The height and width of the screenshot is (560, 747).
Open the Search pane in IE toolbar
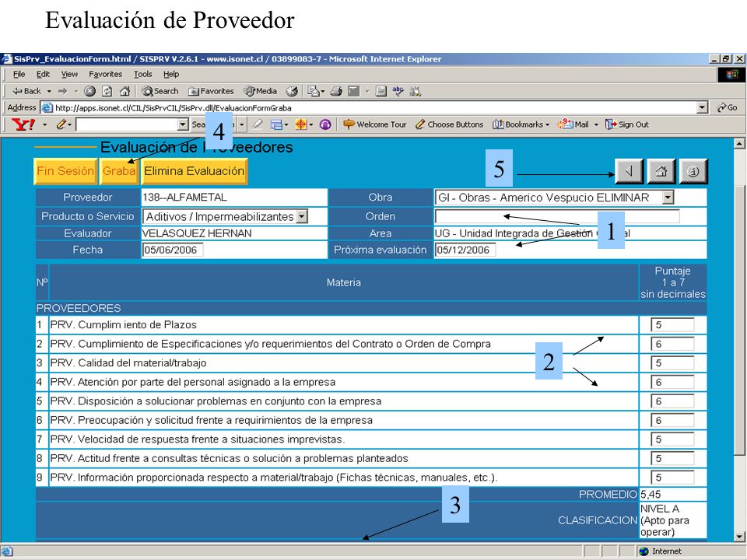[160, 91]
